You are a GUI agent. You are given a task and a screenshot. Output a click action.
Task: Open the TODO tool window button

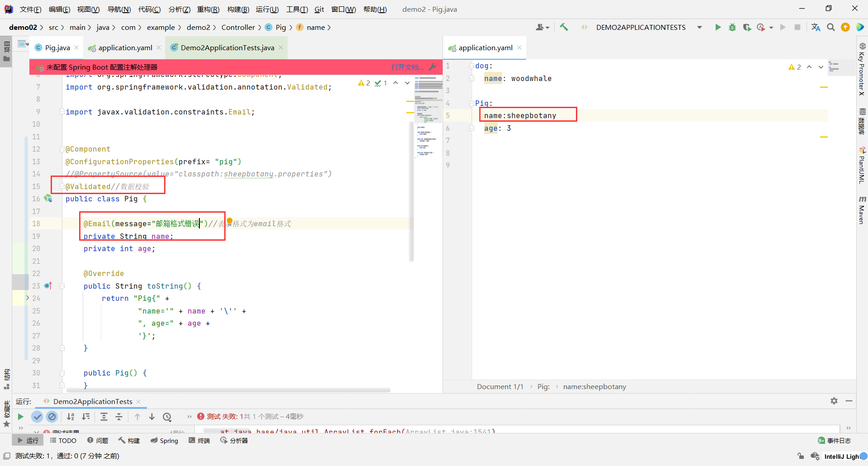pos(63,440)
